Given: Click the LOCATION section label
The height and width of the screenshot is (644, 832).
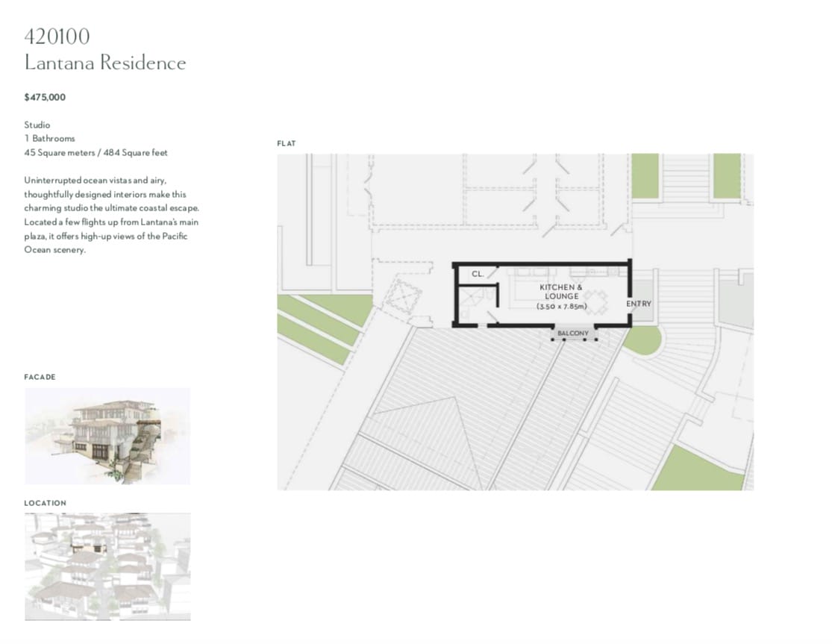Looking at the screenshot, I should pyautogui.click(x=45, y=503).
